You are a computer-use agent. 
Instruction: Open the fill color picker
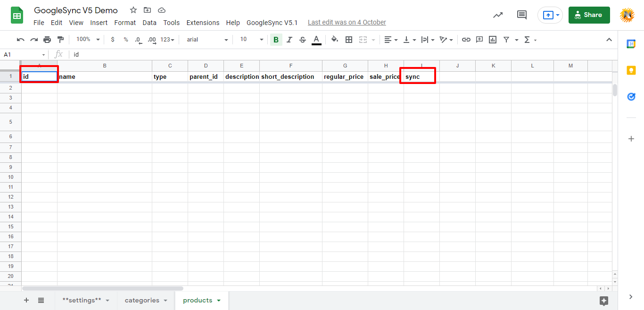click(x=334, y=40)
